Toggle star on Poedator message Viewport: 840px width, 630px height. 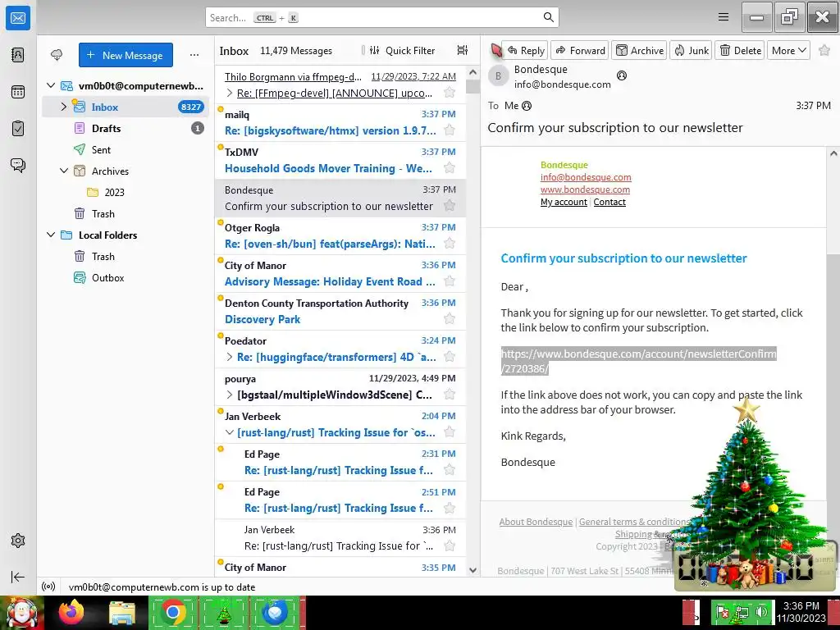tap(450, 357)
